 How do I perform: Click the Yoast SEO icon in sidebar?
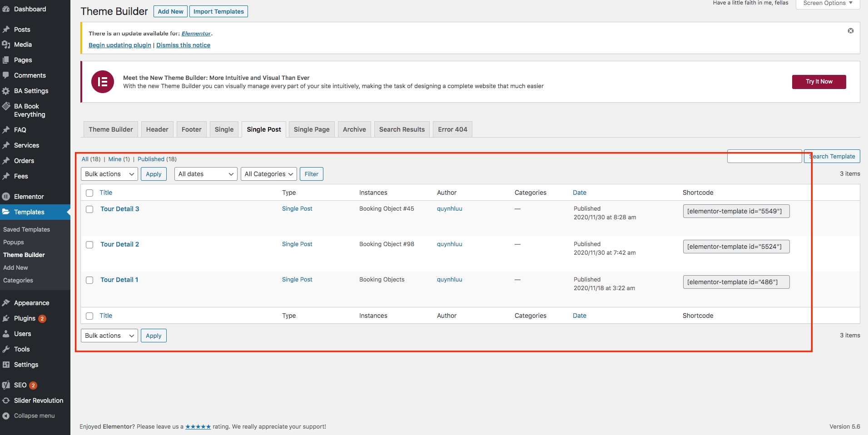(6, 385)
